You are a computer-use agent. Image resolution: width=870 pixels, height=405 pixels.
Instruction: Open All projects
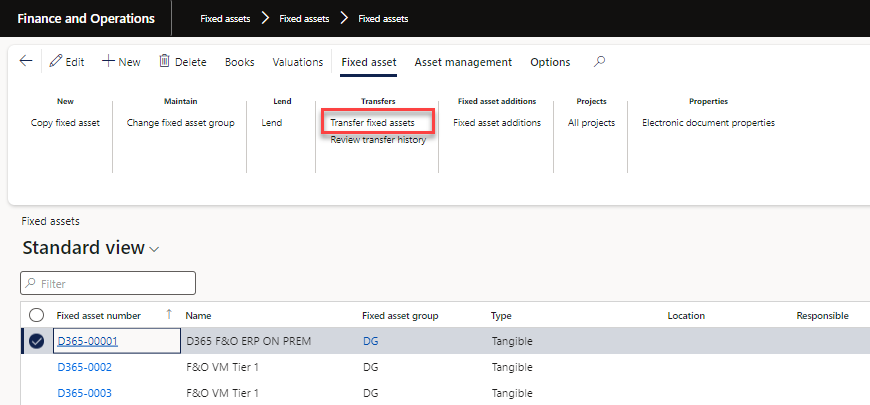tap(591, 123)
